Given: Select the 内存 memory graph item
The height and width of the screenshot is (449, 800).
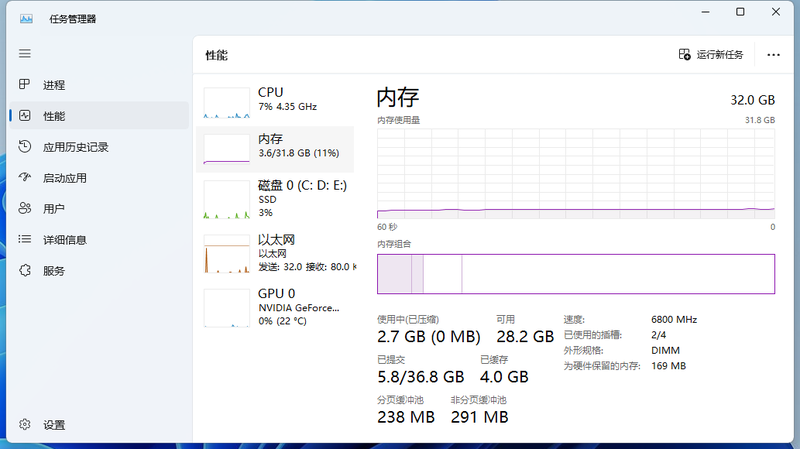Looking at the screenshot, I should (275, 149).
